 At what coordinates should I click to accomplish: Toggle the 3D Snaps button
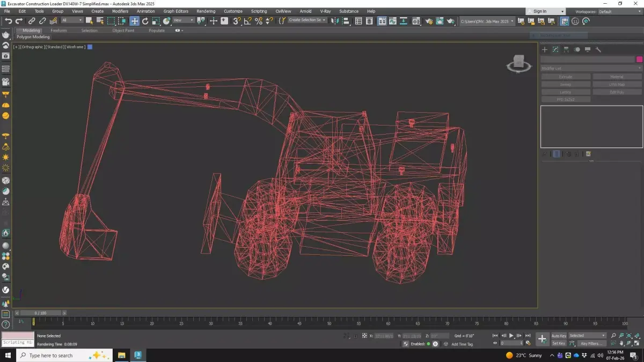(x=236, y=21)
